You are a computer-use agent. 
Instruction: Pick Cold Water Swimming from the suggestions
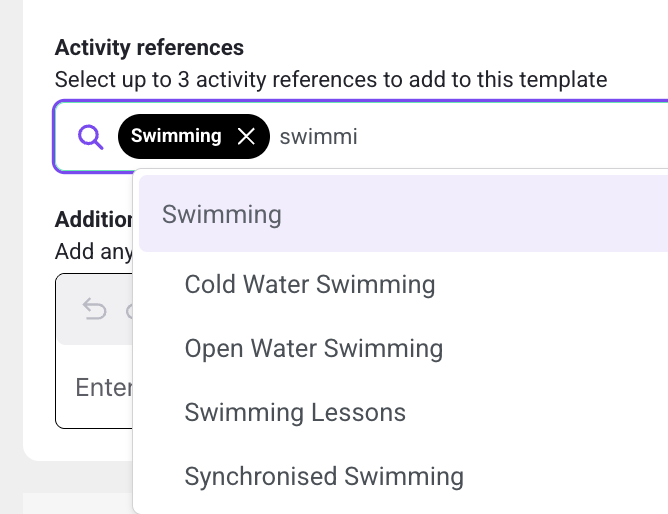pyautogui.click(x=310, y=284)
